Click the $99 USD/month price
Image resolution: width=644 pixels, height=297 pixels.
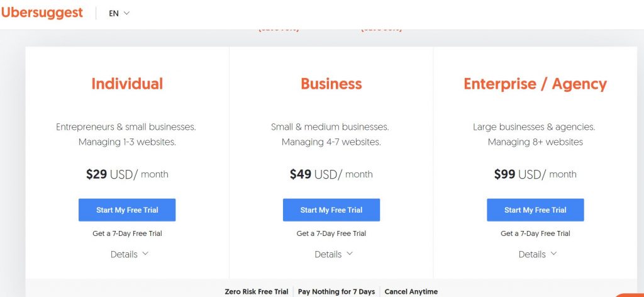pyautogui.click(x=535, y=174)
